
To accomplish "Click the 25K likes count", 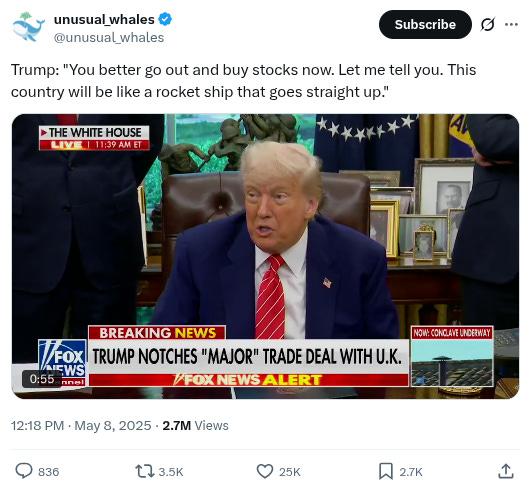I will [x=290, y=472].
